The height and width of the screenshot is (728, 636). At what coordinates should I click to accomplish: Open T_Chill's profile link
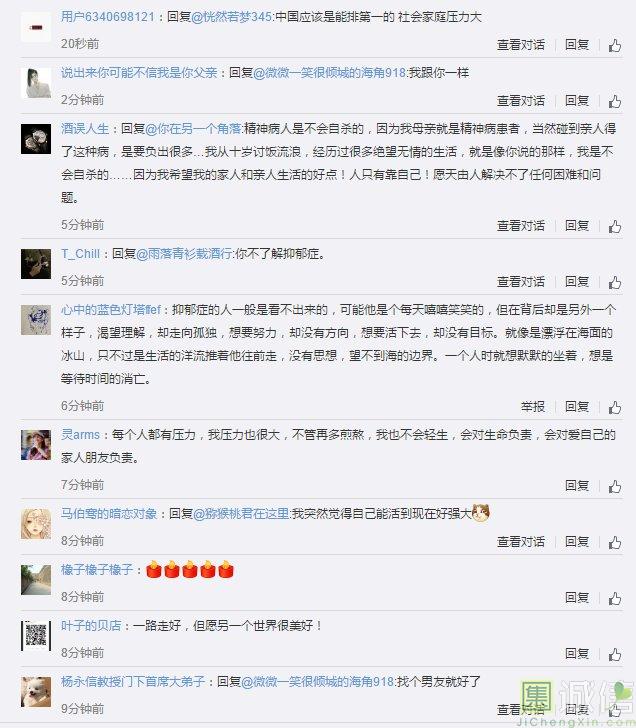[x=80, y=254]
